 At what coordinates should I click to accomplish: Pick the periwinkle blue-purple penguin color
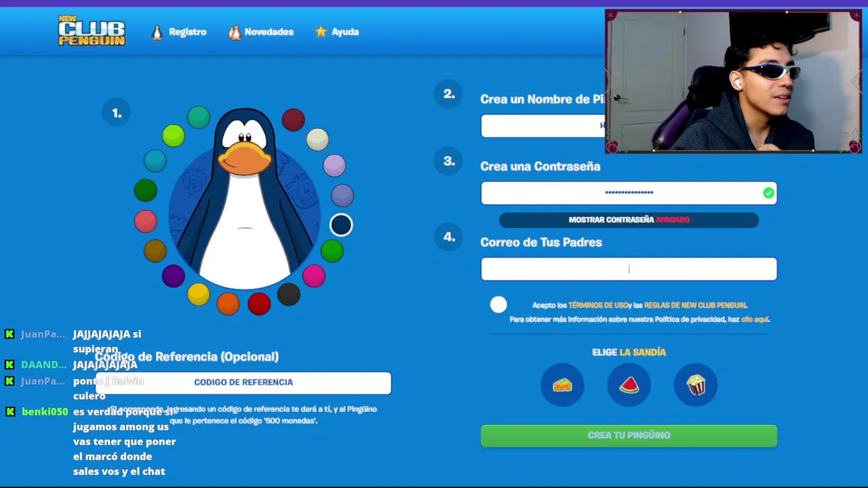point(342,195)
